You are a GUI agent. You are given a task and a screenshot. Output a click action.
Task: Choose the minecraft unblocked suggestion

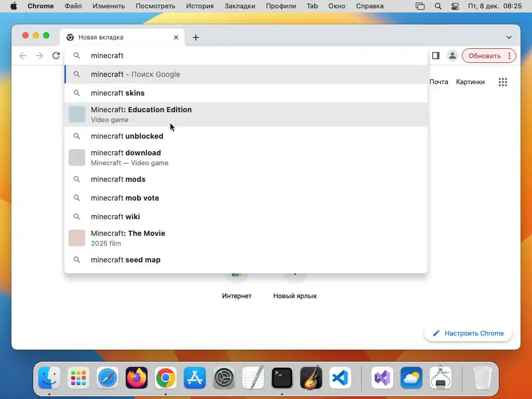pos(246,136)
